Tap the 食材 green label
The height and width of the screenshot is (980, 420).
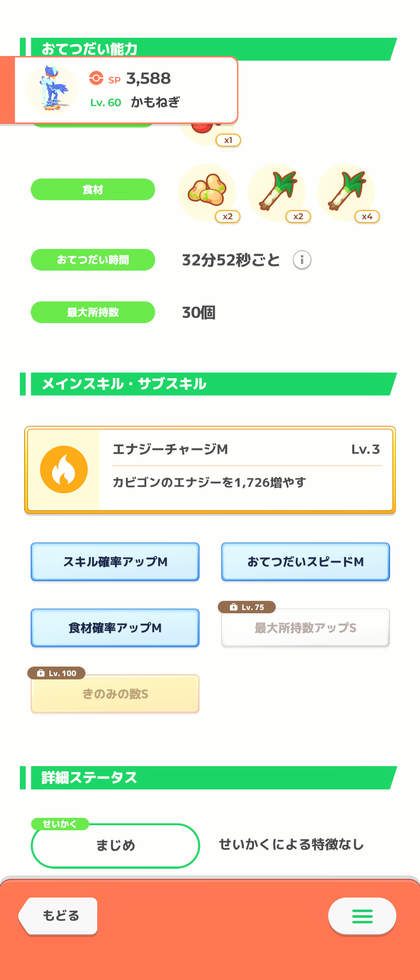click(x=93, y=189)
